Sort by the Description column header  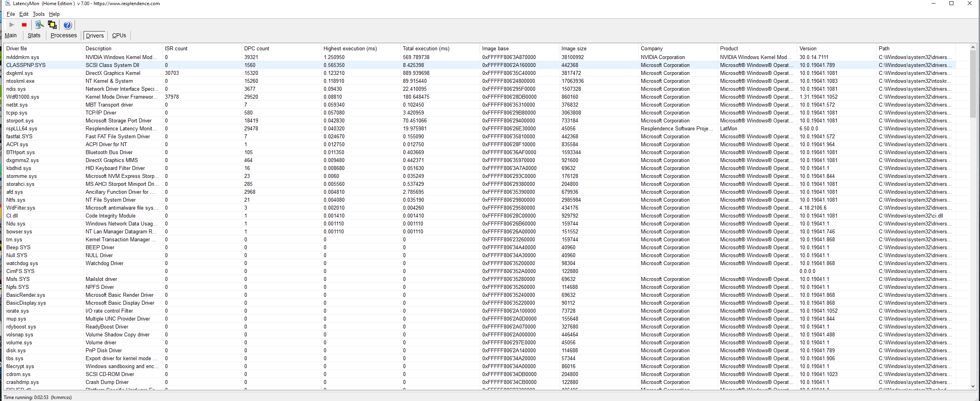(x=123, y=48)
